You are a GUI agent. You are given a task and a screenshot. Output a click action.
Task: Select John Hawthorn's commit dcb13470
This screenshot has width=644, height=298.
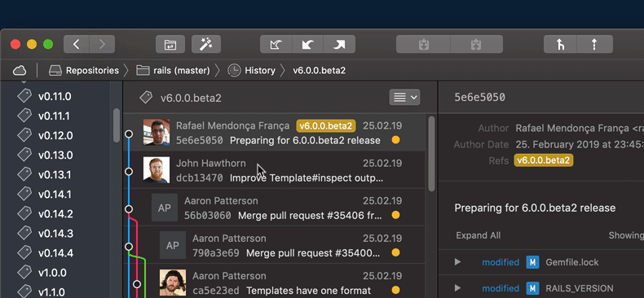pyautogui.click(x=274, y=170)
